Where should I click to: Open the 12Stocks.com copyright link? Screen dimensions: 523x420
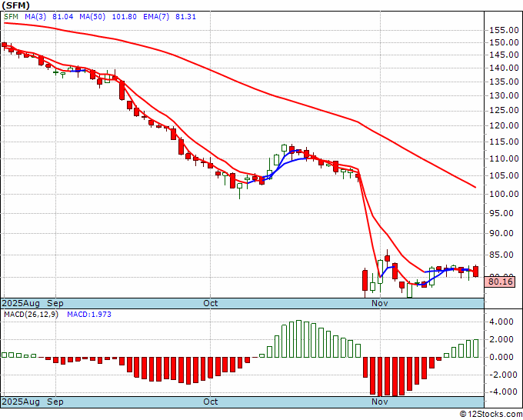[x=491, y=414]
